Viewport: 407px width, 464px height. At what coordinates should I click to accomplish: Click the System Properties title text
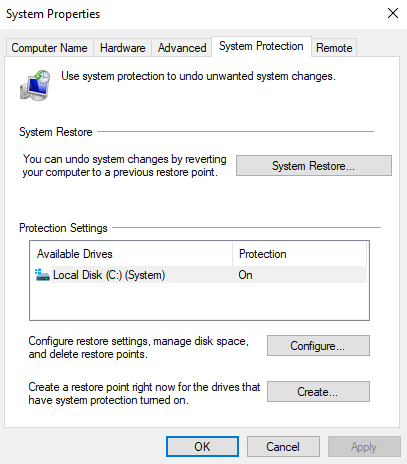click(x=53, y=14)
